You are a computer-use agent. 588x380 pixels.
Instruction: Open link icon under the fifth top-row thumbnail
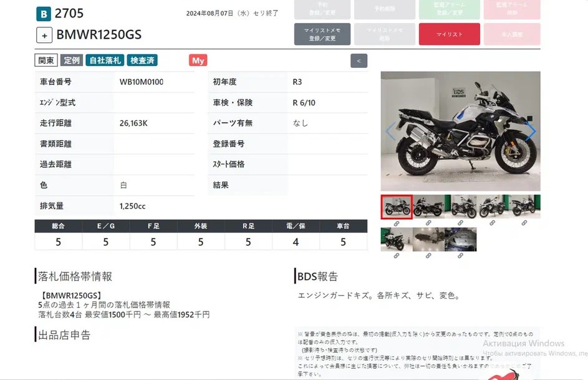point(524,223)
